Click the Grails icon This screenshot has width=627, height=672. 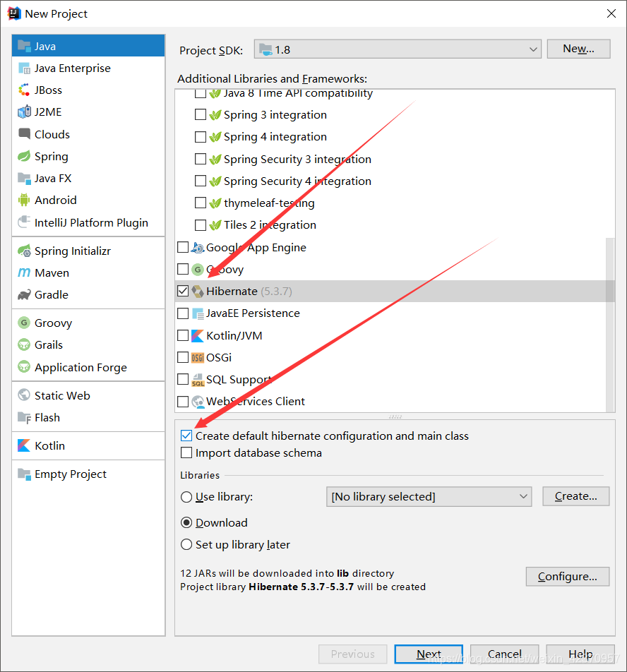pyautogui.click(x=24, y=344)
